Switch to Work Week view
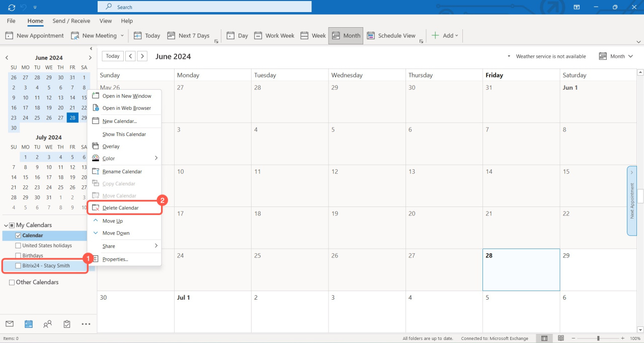644x343 pixels. [274, 36]
